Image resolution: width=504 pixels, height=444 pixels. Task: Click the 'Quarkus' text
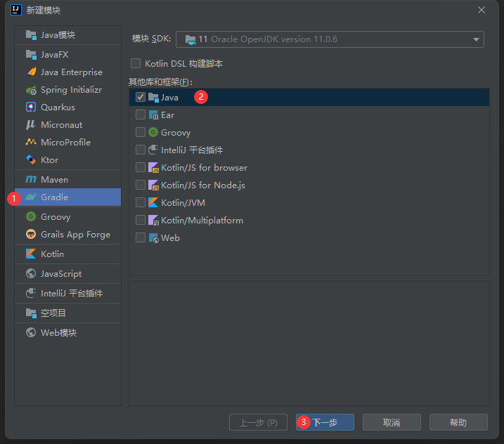[x=58, y=107]
